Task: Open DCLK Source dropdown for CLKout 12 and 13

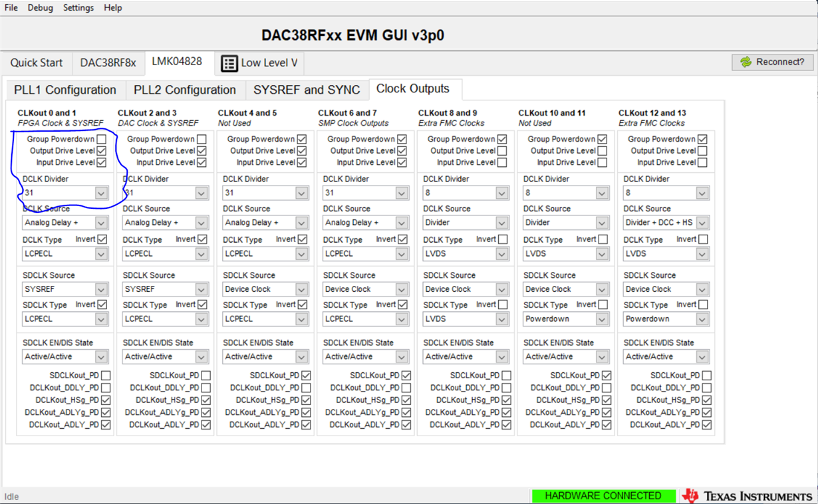Action: point(666,223)
